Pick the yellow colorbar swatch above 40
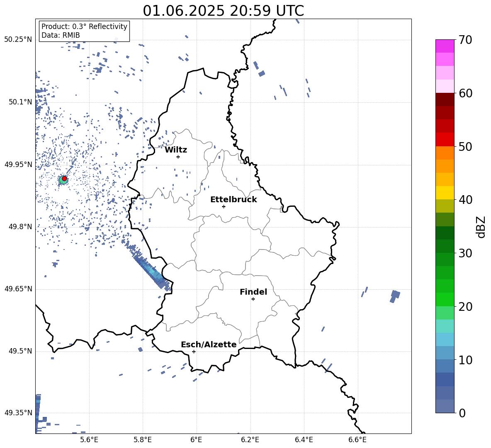Viewport: 491px width, 448px height. pyautogui.click(x=445, y=193)
